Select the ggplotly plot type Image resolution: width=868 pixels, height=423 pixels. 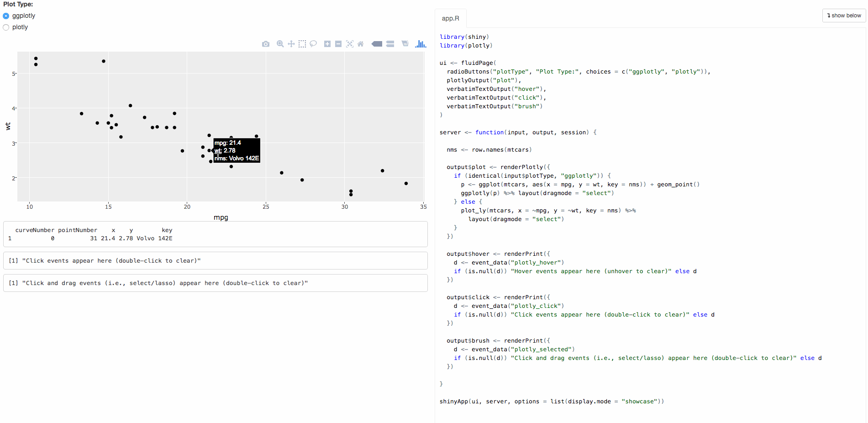tap(6, 16)
